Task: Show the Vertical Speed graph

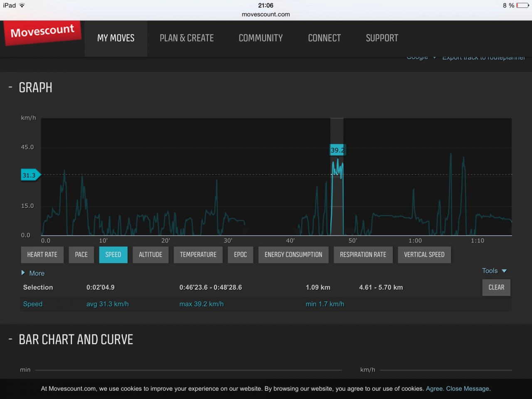Action: click(x=424, y=255)
